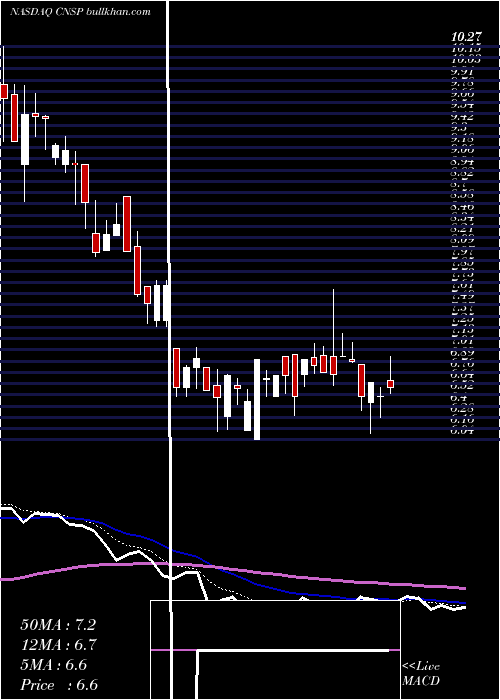Click the '5MA : 6.6' readout
This screenshot has width=500, height=700.
54,665
